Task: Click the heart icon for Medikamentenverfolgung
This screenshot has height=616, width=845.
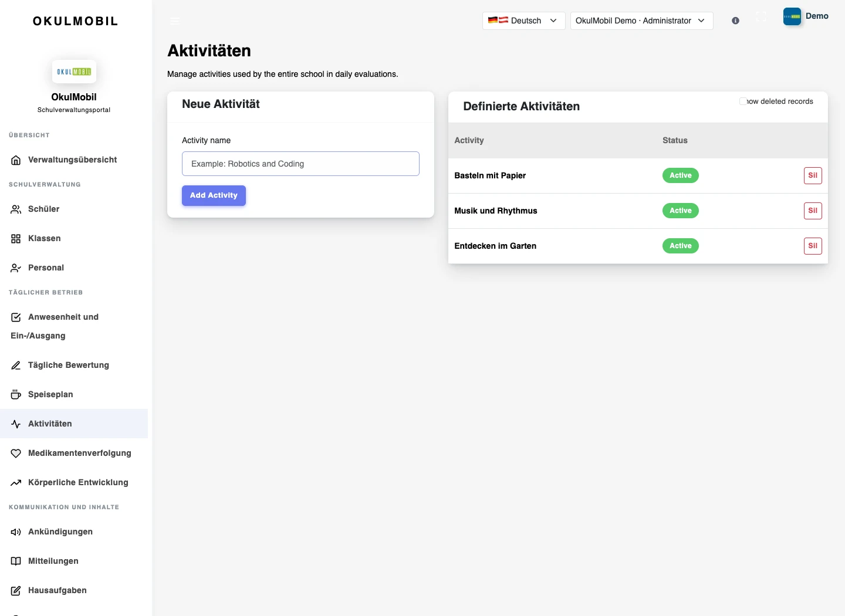Action: [16, 453]
